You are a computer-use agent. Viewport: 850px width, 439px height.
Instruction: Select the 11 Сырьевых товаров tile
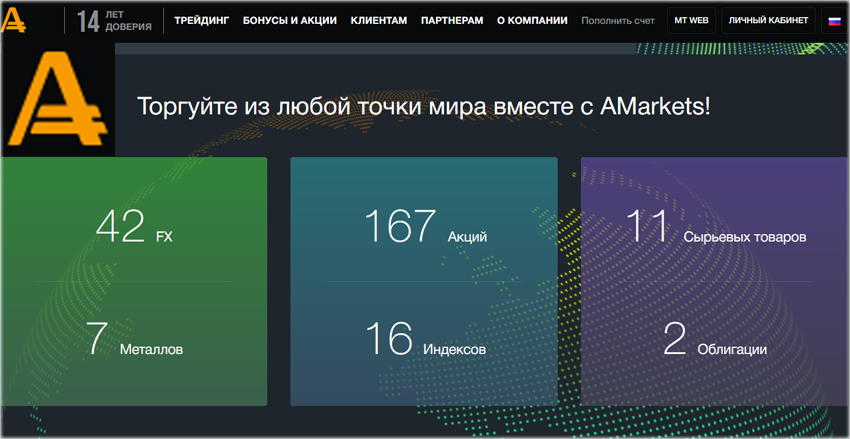715,228
